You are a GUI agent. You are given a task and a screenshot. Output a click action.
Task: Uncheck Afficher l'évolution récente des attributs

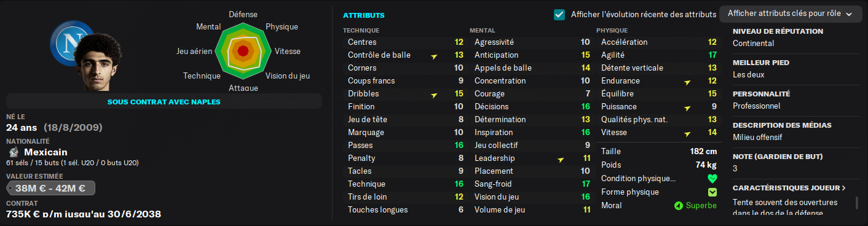[559, 14]
